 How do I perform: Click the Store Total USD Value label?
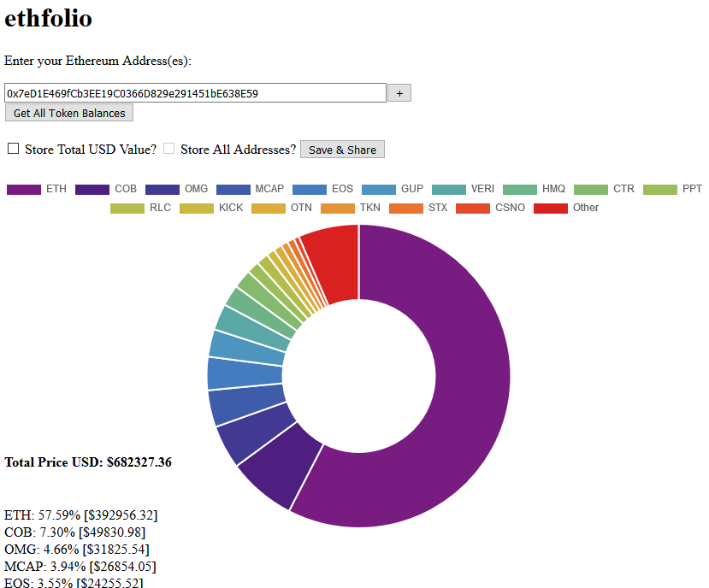91,150
